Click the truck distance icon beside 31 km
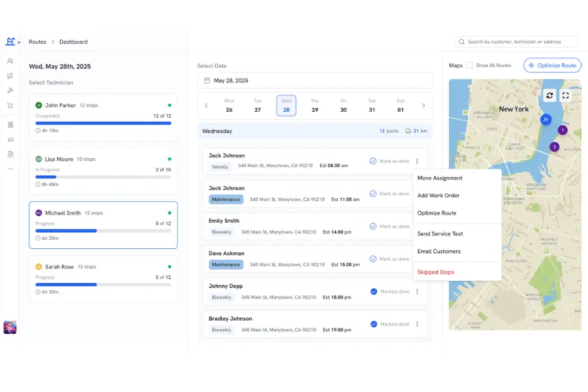This screenshot has width=588, height=392. click(x=408, y=131)
